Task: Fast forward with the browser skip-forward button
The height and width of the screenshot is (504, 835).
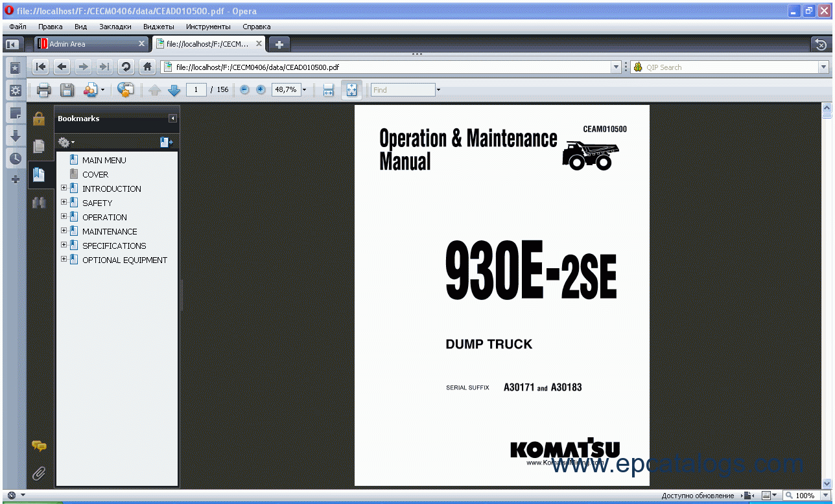Action: (x=104, y=67)
